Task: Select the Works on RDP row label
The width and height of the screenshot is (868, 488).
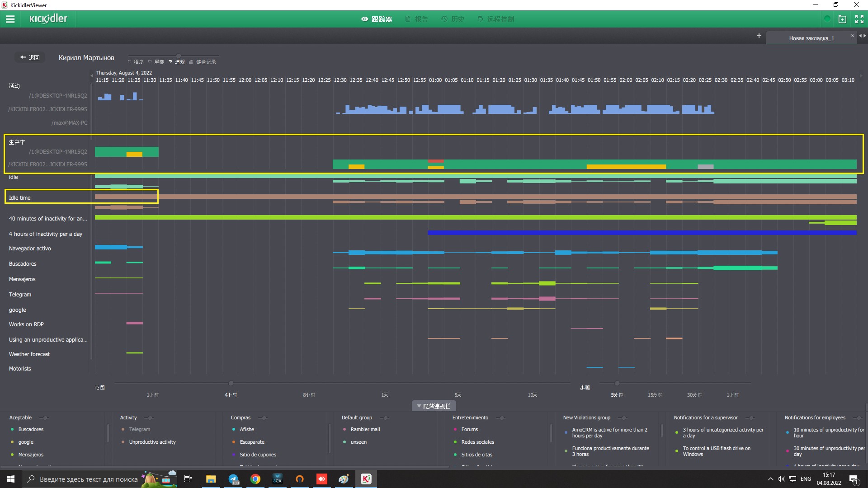Action: (x=26, y=324)
